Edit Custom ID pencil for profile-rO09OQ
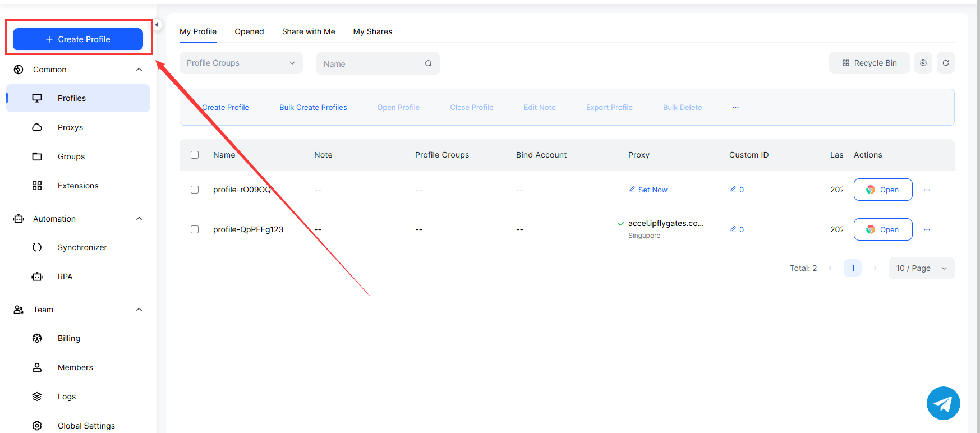Viewport: 980px width, 433px height. [x=733, y=190]
